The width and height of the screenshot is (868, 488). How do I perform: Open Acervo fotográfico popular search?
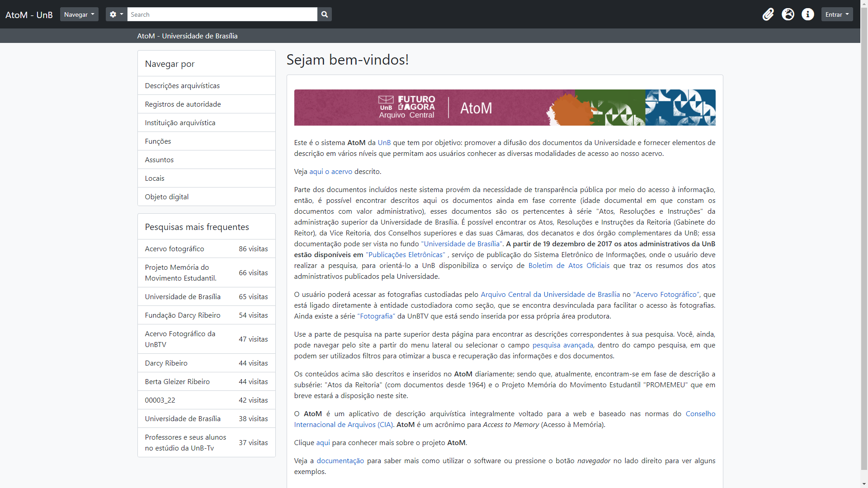(175, 249)
